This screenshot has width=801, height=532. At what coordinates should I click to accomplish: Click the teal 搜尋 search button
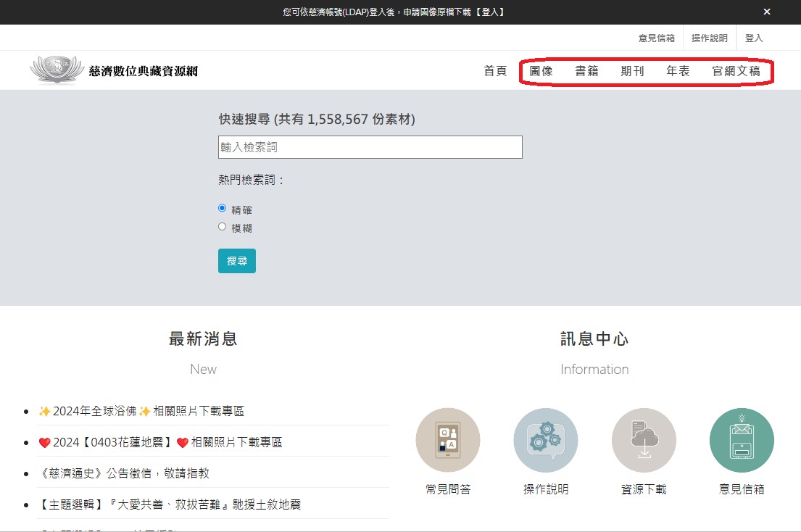pos(237,261)
